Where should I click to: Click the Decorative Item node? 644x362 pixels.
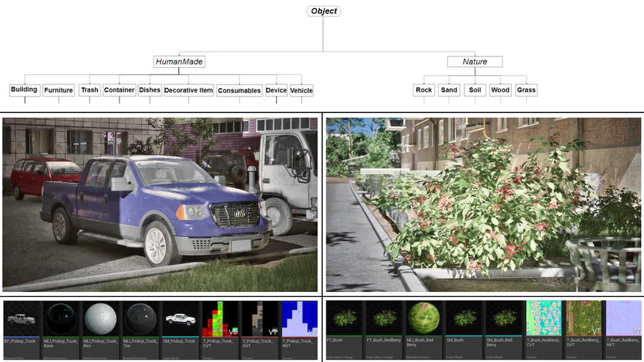coord(188,90)
